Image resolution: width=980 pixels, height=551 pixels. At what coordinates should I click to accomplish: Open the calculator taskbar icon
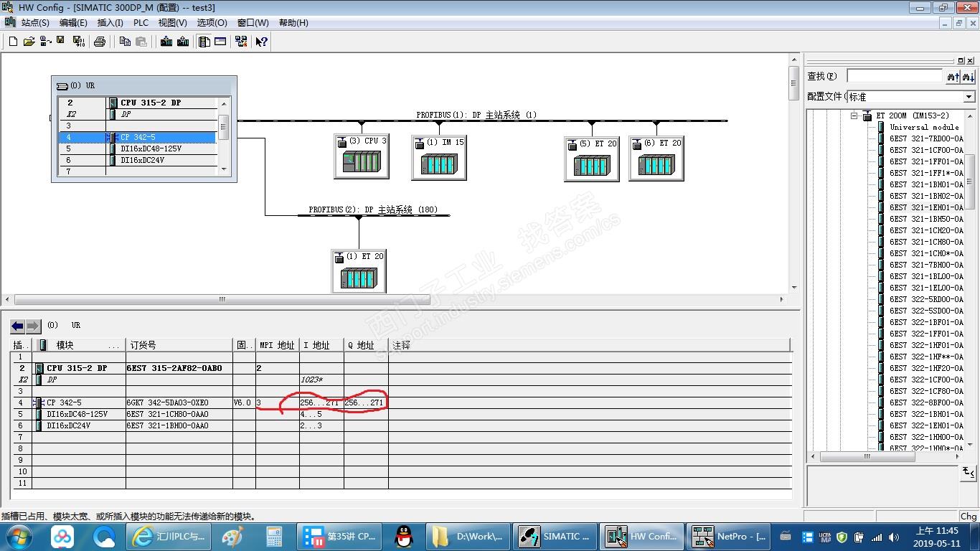(273, 536)
